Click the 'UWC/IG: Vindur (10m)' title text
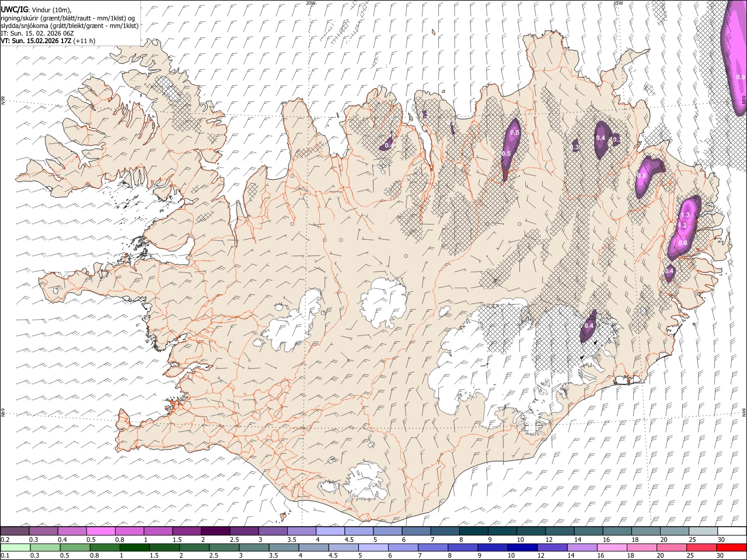Screen dimensions: 747x560 tap(36, 9)
